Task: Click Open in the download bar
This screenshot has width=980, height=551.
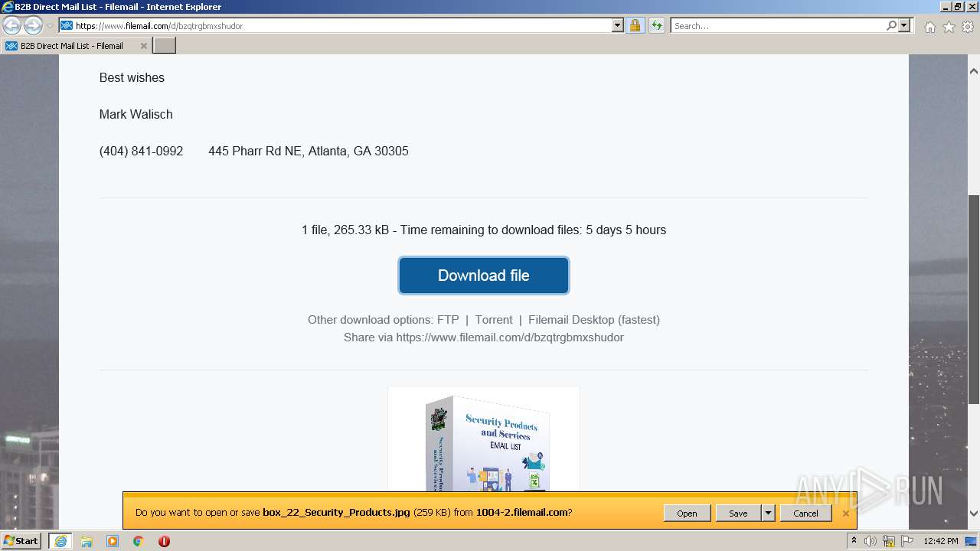Action: pyautogui.click(x=687, y=514)
